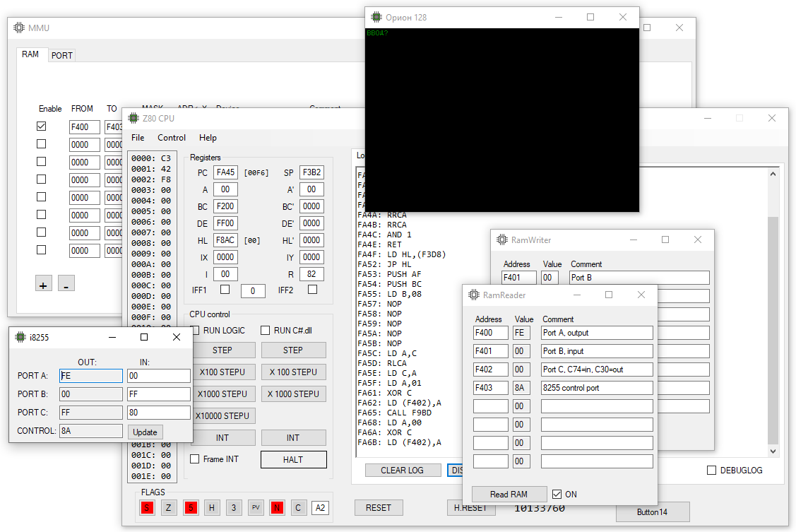Select memory row '0000: C3'
Viewport: 796px width, 532px height.
[x=151, y=158]
